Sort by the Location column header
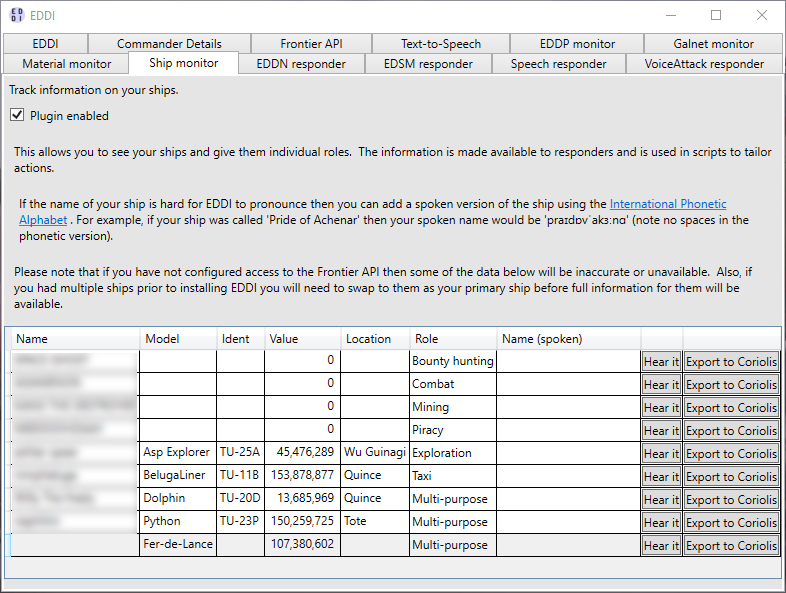 pos(375,339)
